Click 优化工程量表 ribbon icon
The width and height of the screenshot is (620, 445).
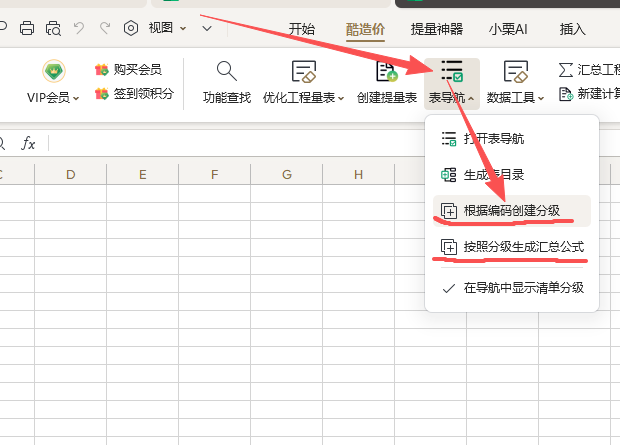[303, 72]
